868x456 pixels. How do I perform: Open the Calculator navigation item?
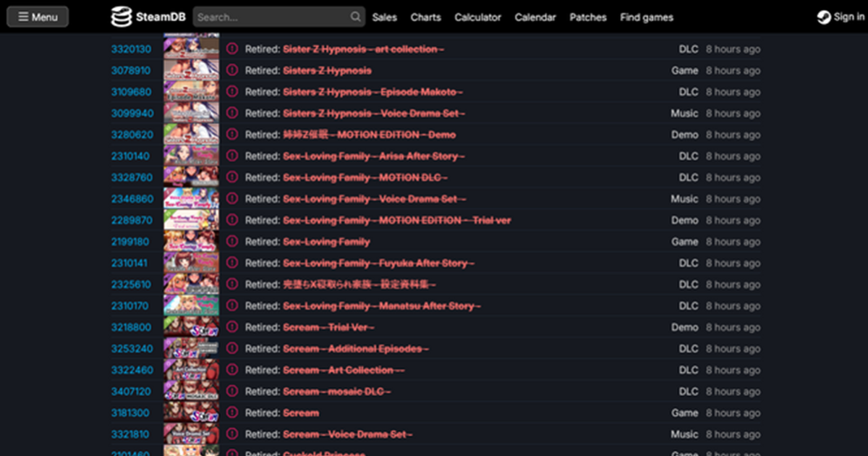pos(477,17)
